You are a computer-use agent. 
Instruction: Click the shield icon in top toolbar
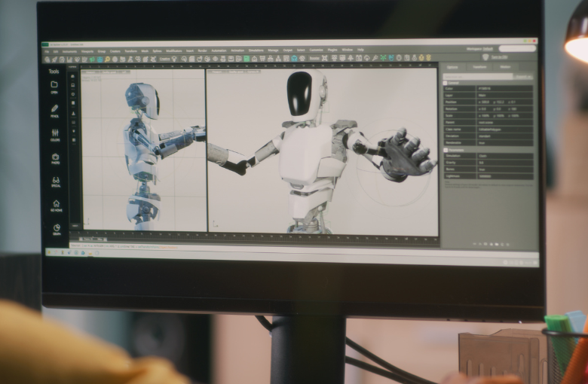[485, 56]
